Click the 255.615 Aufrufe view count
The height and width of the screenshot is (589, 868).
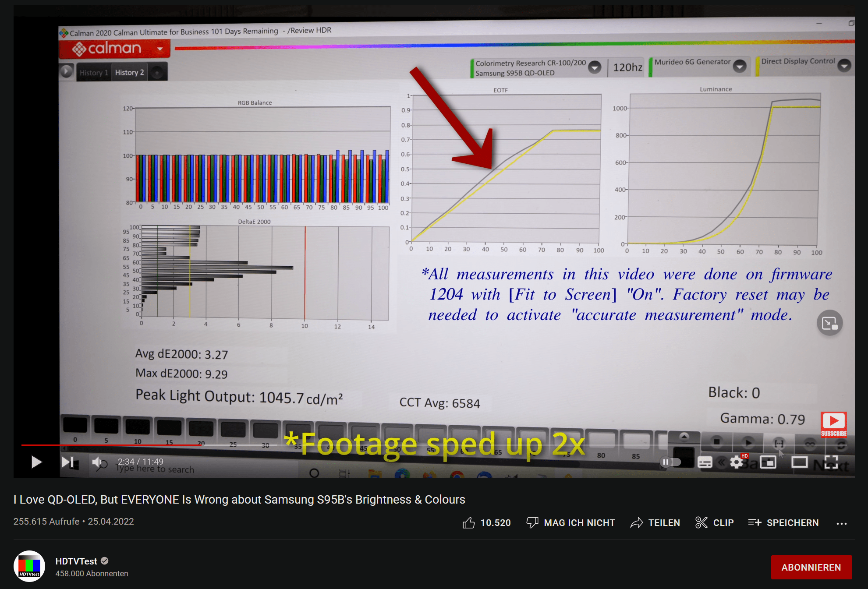pyautogui.click(x=46, y=521)
